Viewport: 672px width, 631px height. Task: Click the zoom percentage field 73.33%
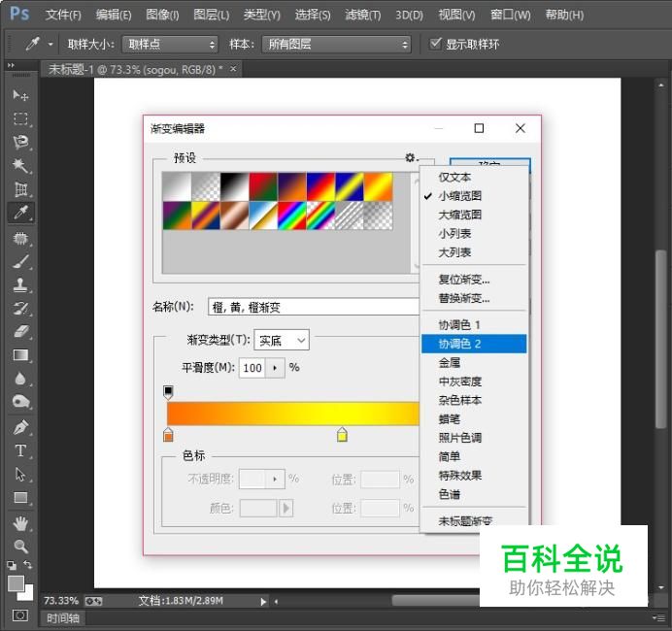point(61,601)
